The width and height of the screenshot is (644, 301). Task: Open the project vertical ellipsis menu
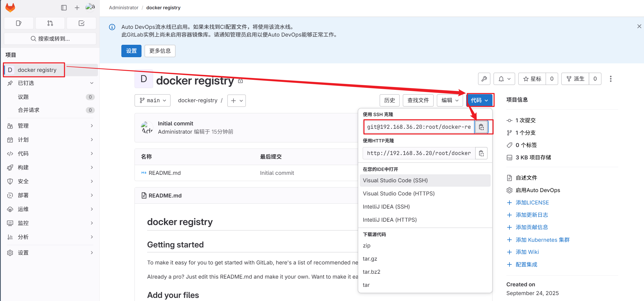(x=610, y=79)
